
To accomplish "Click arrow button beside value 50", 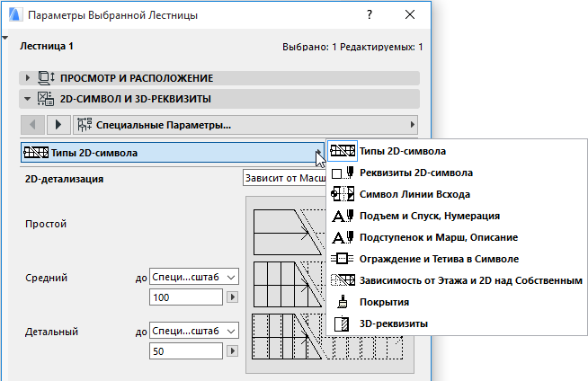I will pyautogui.click(x=233, y=350).
